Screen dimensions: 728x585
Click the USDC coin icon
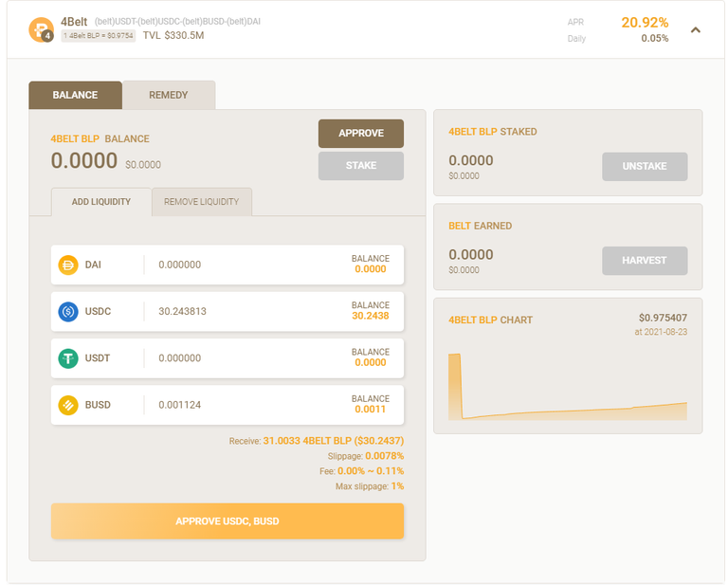68,312
